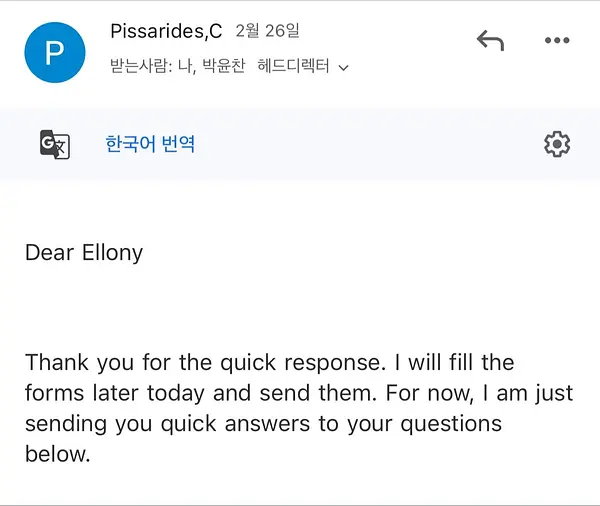Open translation settings gear
This screenshot has width=600, height=506.
coord(557,144)
